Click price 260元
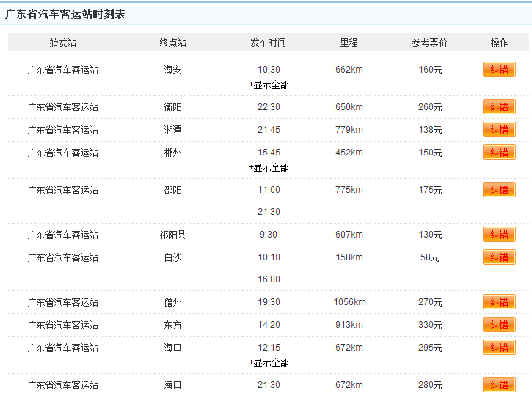The image size is (532, 396). [430, 108]
